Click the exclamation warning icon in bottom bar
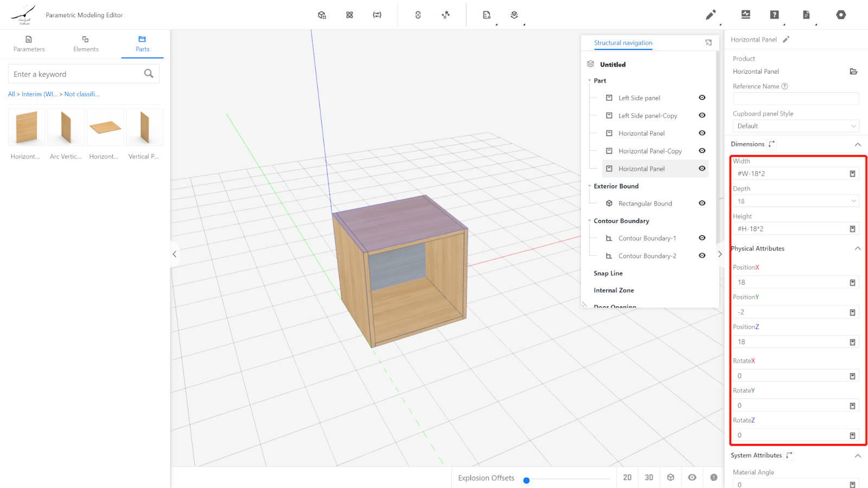This screenshot has height=488, width=868. (713, 478)
